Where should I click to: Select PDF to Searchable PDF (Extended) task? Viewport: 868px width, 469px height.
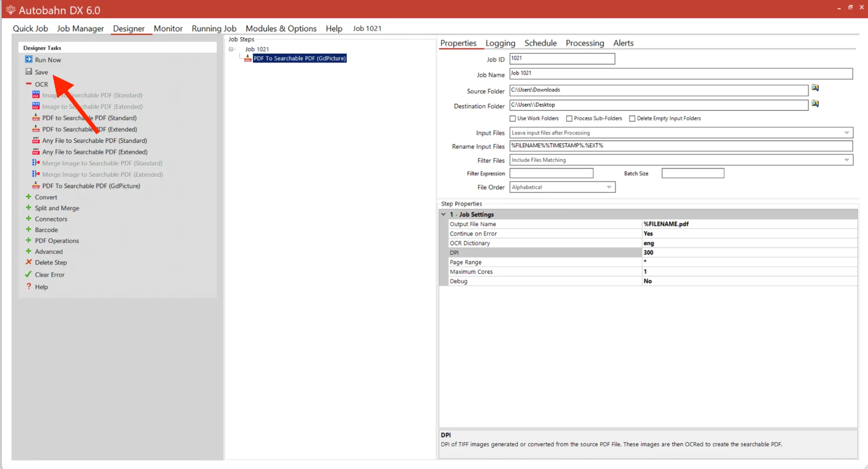tap(89, 129)
